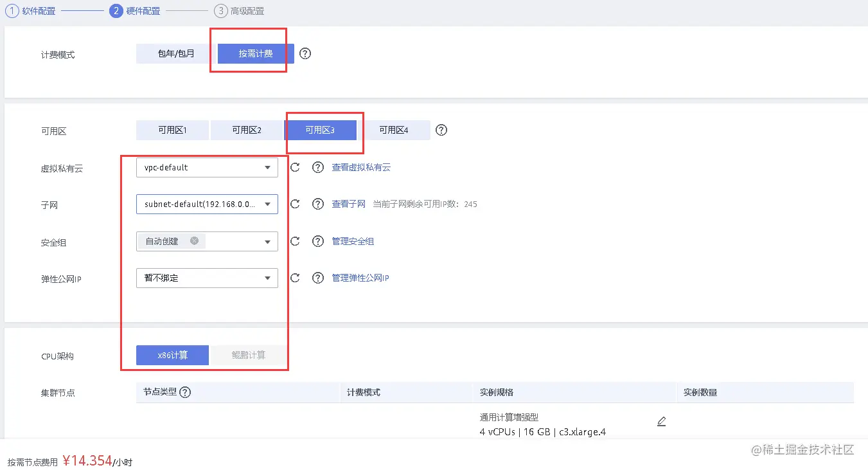Select 按需计费 billing mode

[x=256, y=54]
